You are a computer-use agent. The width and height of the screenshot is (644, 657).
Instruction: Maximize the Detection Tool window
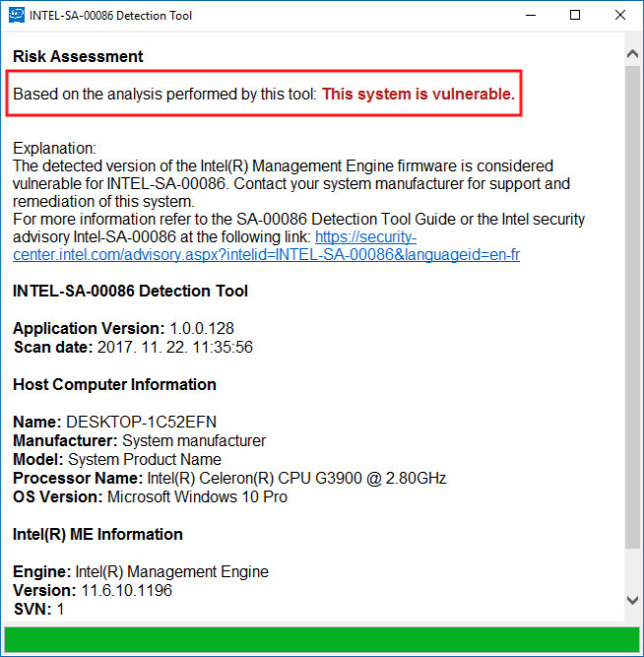575,16
